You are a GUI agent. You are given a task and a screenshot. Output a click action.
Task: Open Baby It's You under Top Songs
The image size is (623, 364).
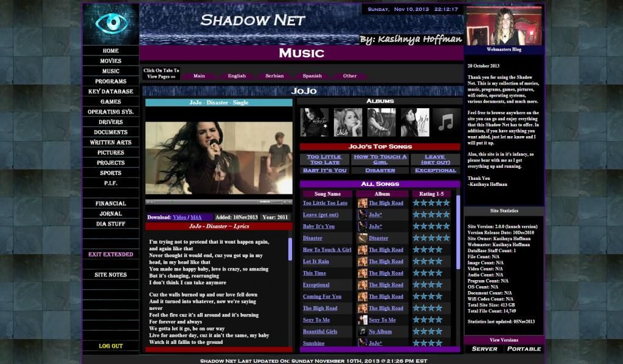coord(325,171)
